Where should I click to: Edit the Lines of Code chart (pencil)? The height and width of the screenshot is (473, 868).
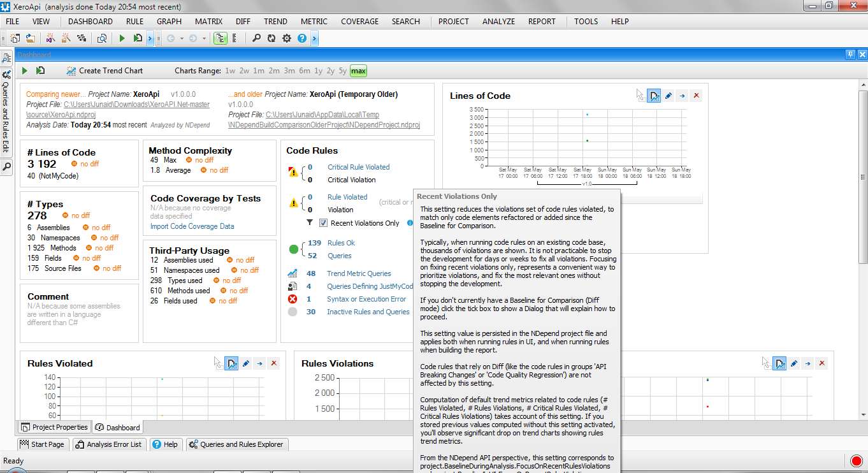[x=668, y=96]
